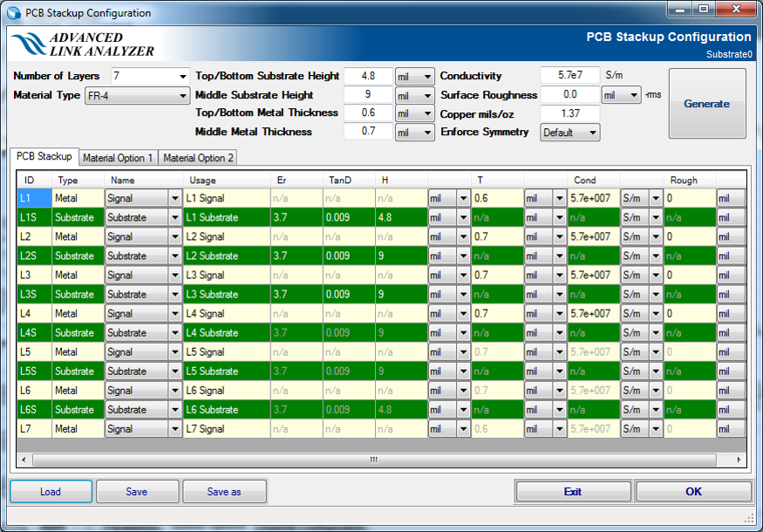Click the scrollbar right arrow
This screenshot has width=763, height=532.
[739, 460]
